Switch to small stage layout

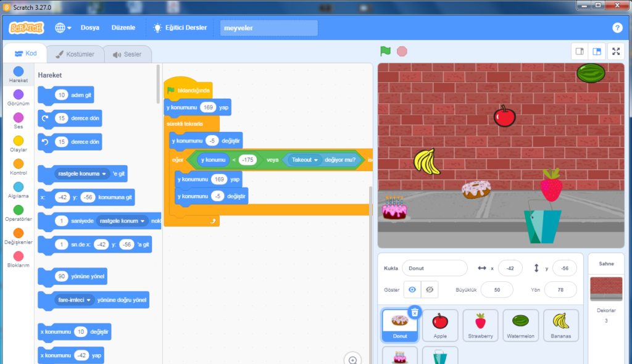click(x=580, y=52)
